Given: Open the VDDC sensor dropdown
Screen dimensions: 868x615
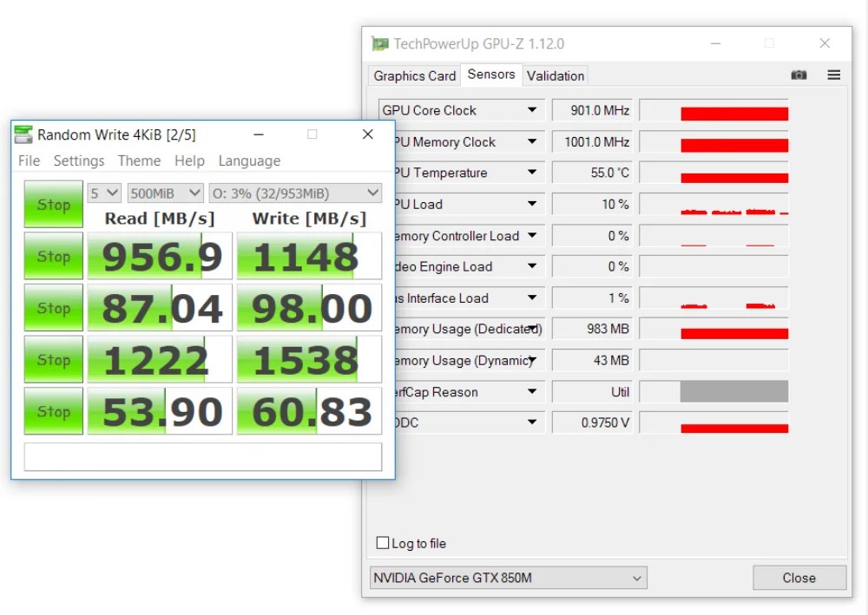Looking at the screenshot, I should pos(531,422).
